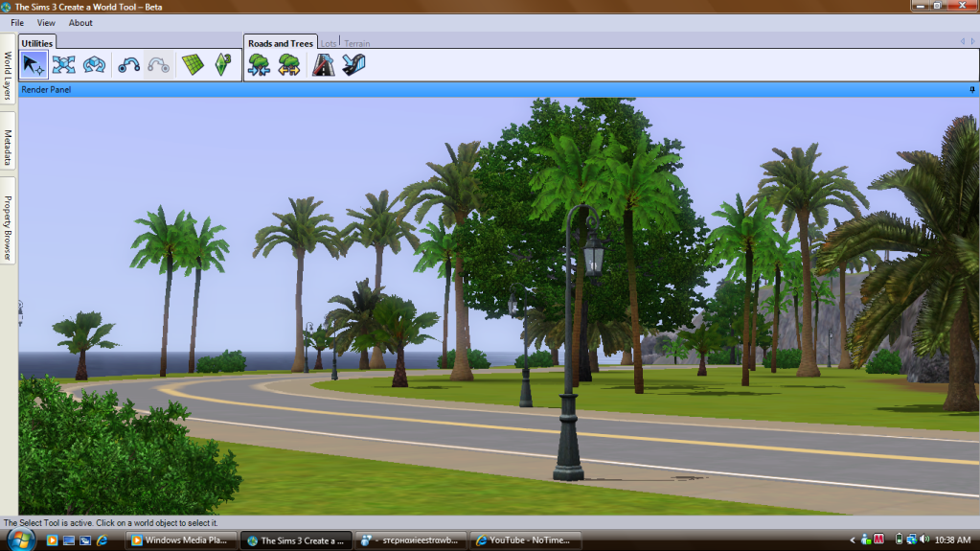Select the Move Trees tool with yellow arrows

pos(288,65)
